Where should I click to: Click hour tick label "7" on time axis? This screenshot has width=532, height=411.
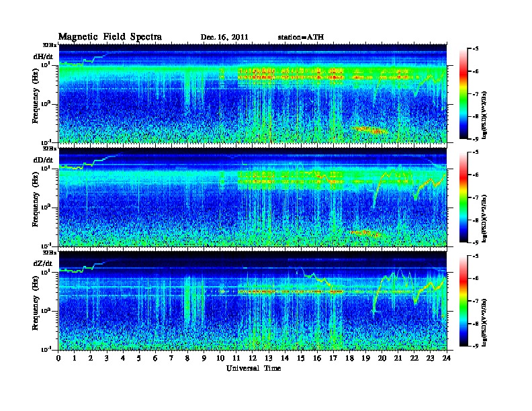[172, 358]
